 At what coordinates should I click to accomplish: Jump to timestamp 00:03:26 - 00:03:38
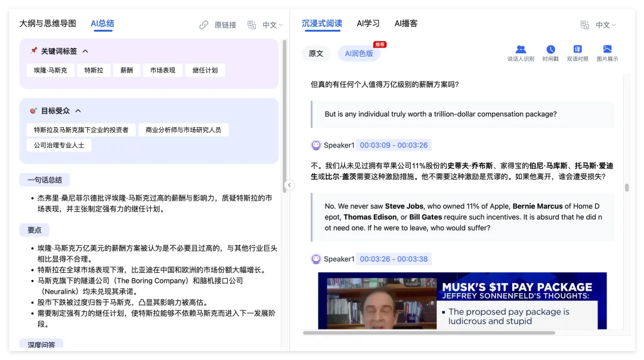394,259
